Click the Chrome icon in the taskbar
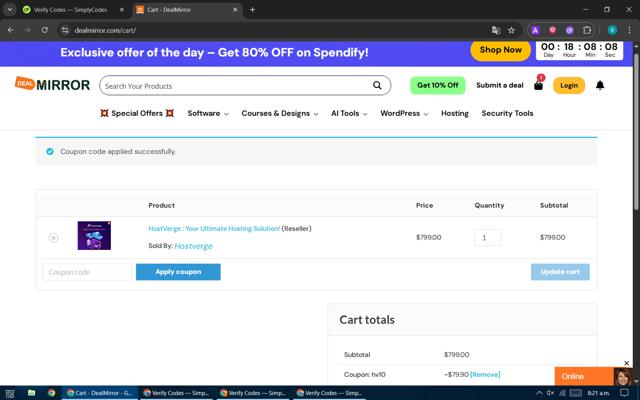Viewport: 640px width, 400px height. (x=51, y=393)
